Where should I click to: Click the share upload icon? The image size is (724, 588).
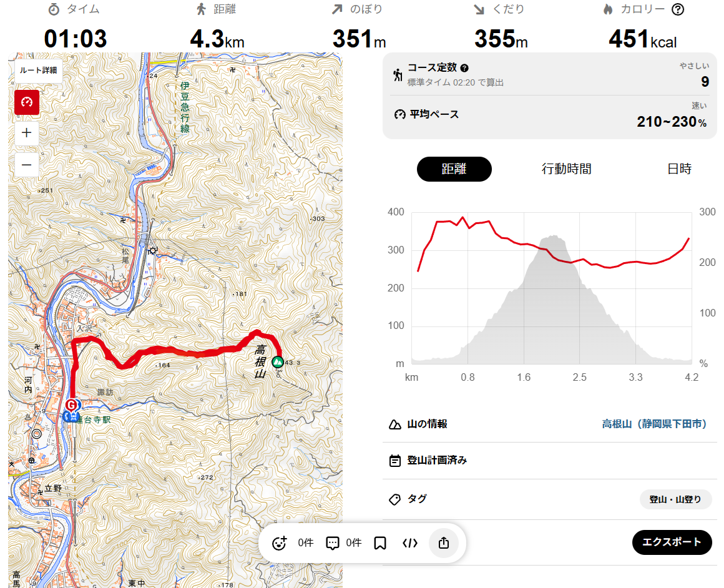444,543
